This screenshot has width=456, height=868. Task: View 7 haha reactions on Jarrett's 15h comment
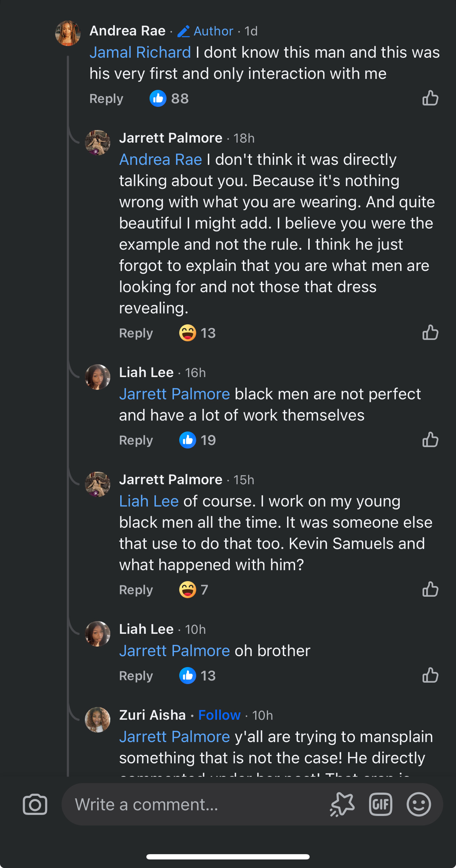point(194,590)
